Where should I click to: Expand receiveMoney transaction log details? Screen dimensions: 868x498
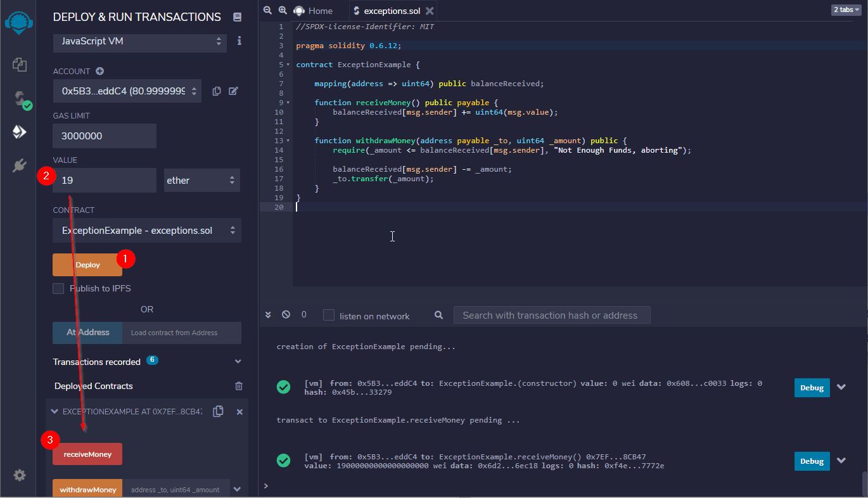point(841,461)
